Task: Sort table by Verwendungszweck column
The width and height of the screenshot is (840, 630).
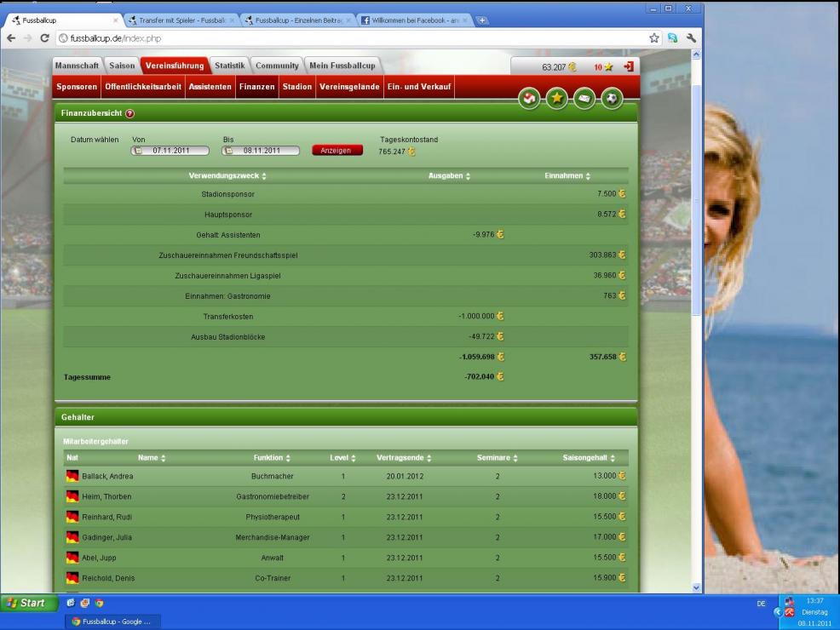Action: [227, 175]
